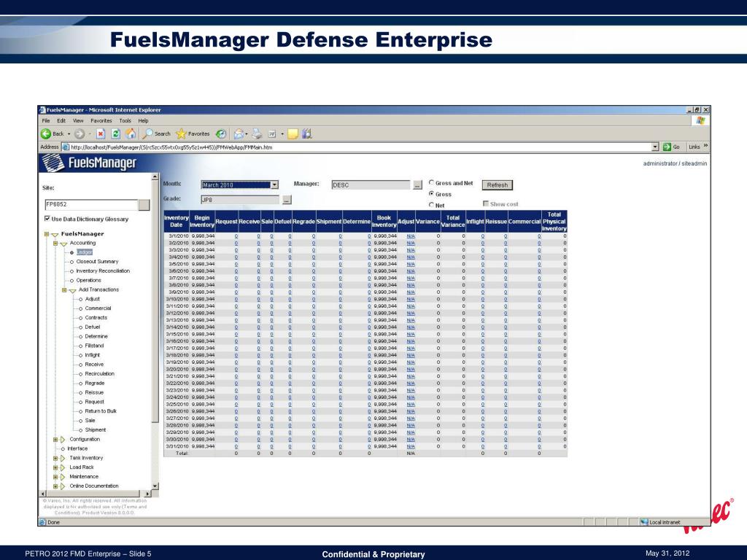Select the Interface tree item

click(x=77, y=448)
